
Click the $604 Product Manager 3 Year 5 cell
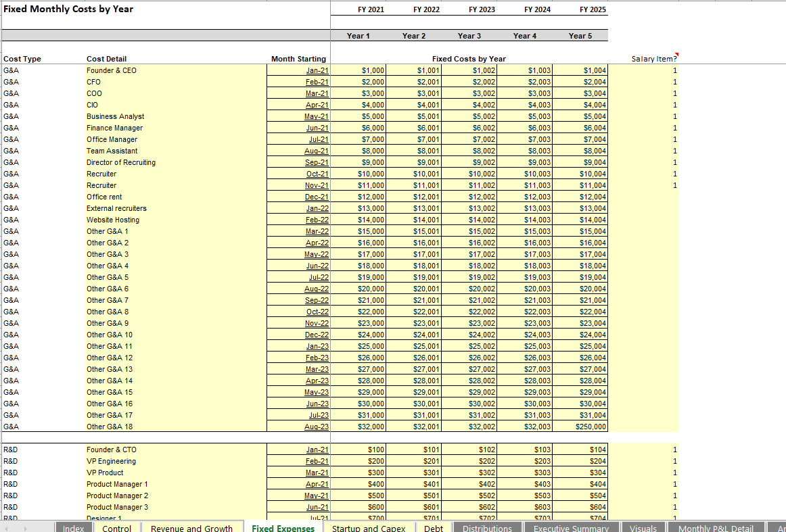pos(580,508)
